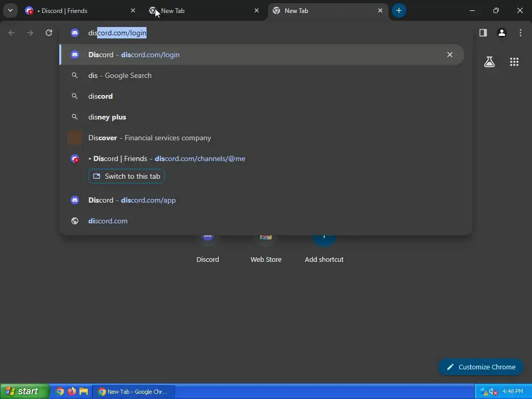
Task: Click the muted volume tray icon
Action: [x=493, y=392]
